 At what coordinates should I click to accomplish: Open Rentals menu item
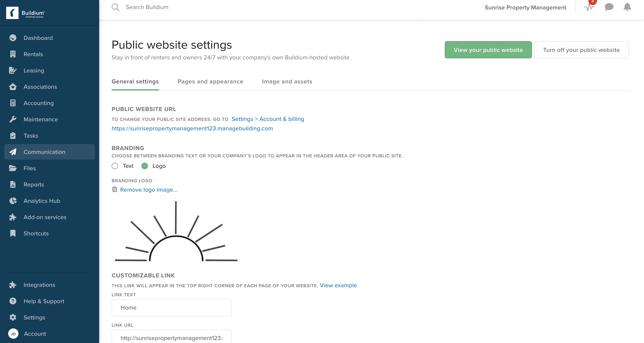pos(50,54)
